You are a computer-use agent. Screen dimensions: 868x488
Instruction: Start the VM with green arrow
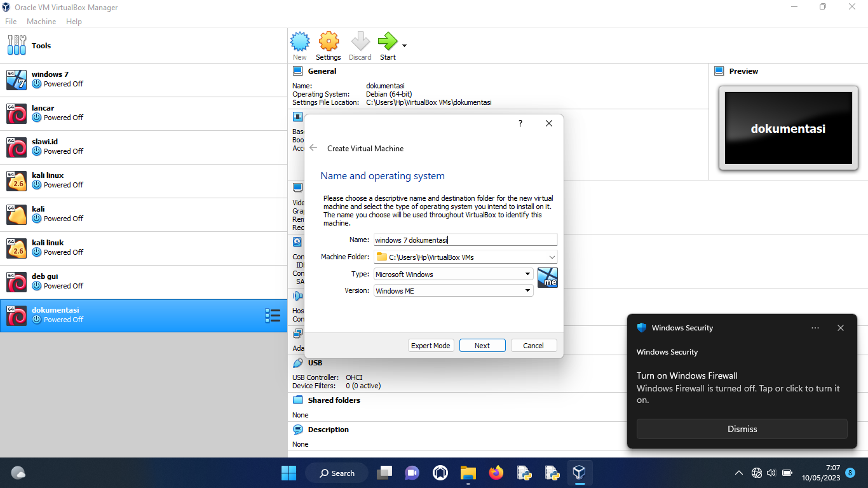pos(387,42)
